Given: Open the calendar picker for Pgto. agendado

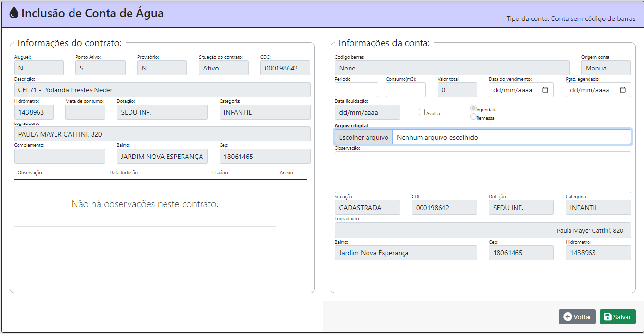Looking at the screenshot, I should tap(622, 90).
